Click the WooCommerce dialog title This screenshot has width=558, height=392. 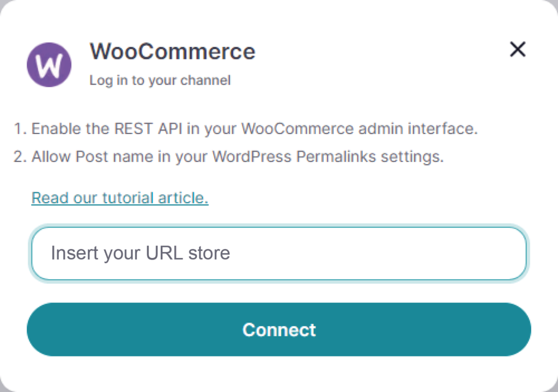click(x=172, y=51)
